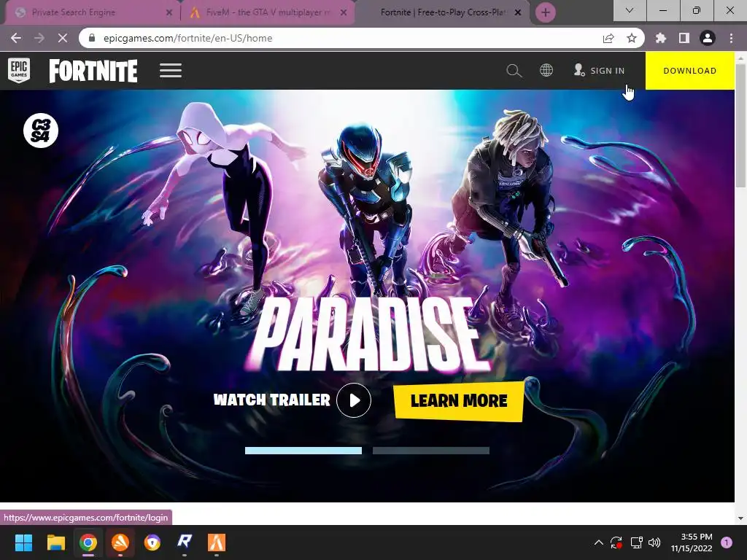Open the Chrome three-dot menu
The width and height of the screenshot is (747, 560).
(731, 38)
